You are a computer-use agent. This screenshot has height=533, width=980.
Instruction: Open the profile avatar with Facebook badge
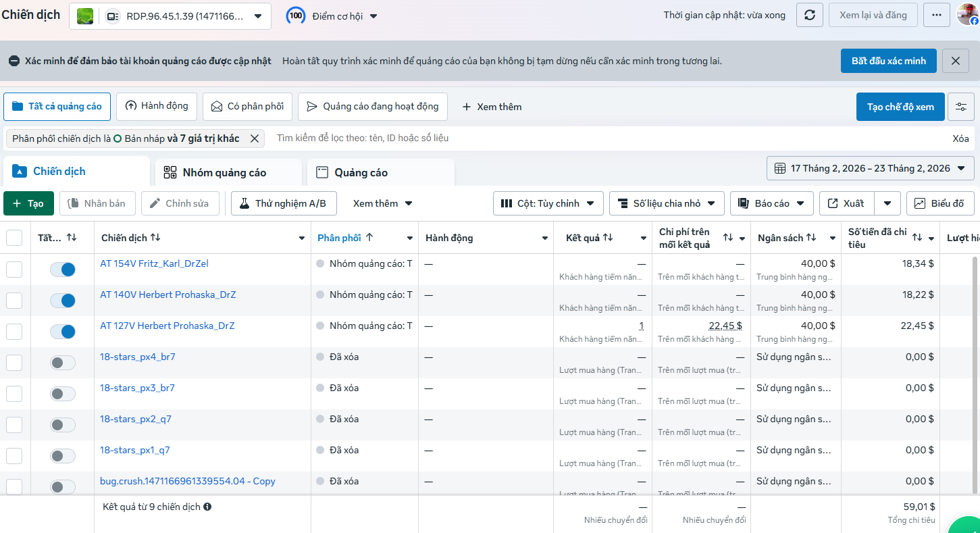(x=968, y=14)
